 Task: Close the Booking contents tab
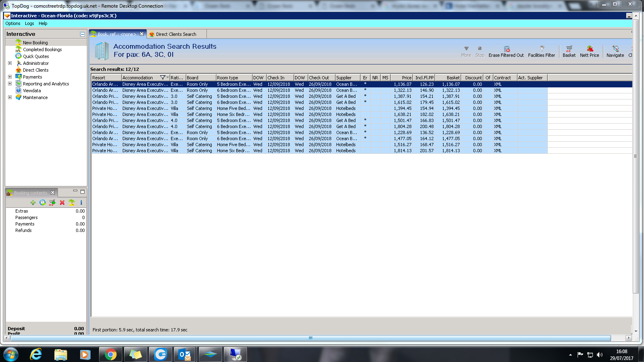point(53,193)
